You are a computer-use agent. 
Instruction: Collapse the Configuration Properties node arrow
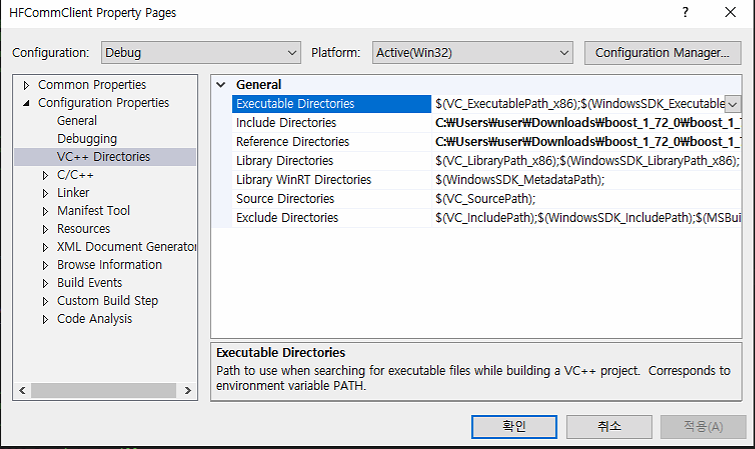point(26,103)
